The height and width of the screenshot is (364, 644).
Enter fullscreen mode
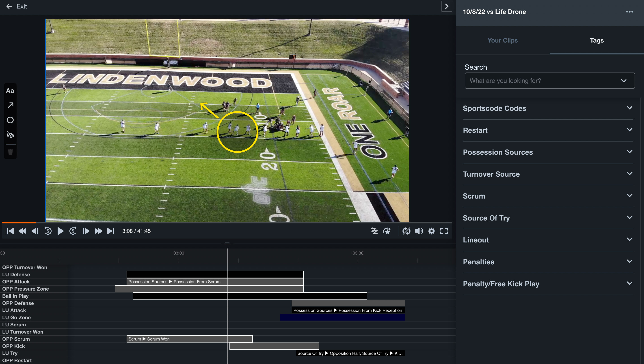(x=444, y=231)
